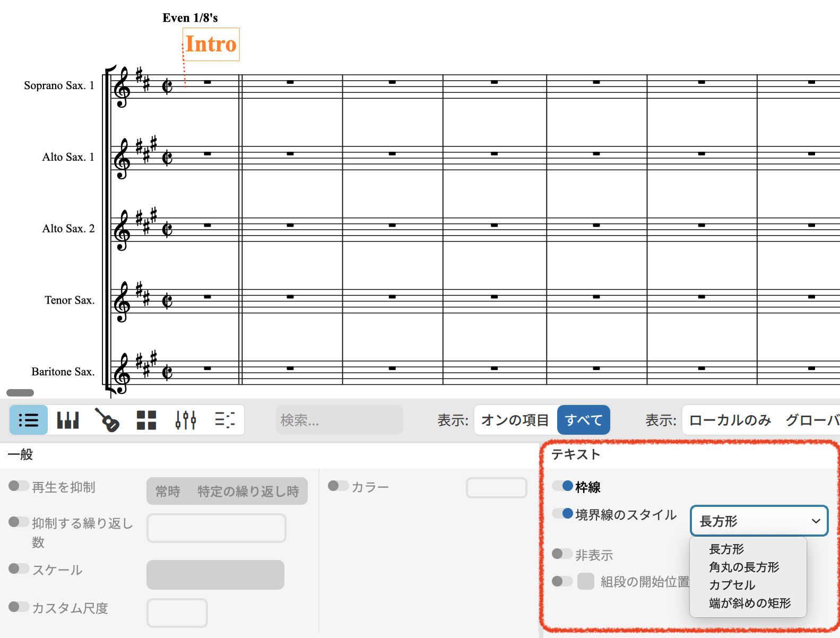Click the treble clef on Soprano Sax staff

coord(122,88)
